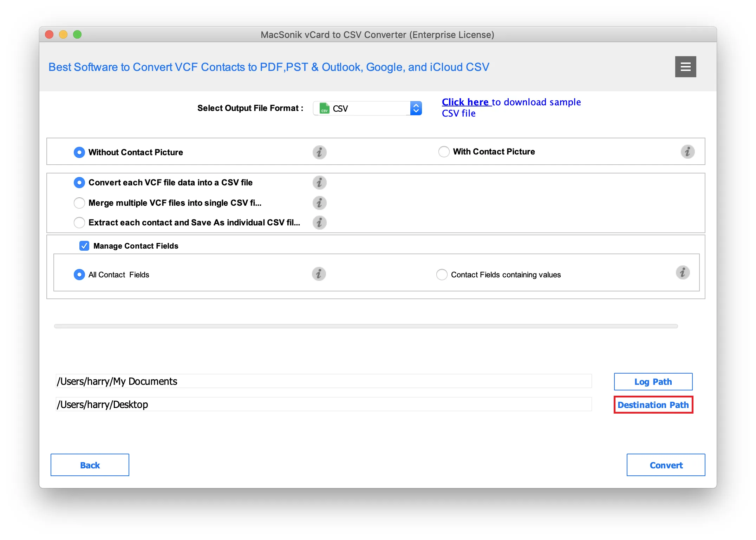
Task: Click the blue Best Software to Convert heading
Action: click(269, 67)
